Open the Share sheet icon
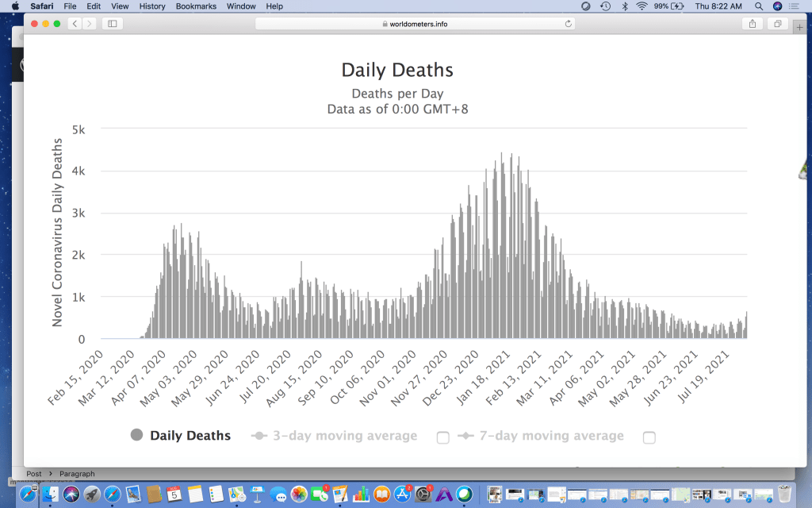Screen dimensions: 812x508 pos(752,24)
